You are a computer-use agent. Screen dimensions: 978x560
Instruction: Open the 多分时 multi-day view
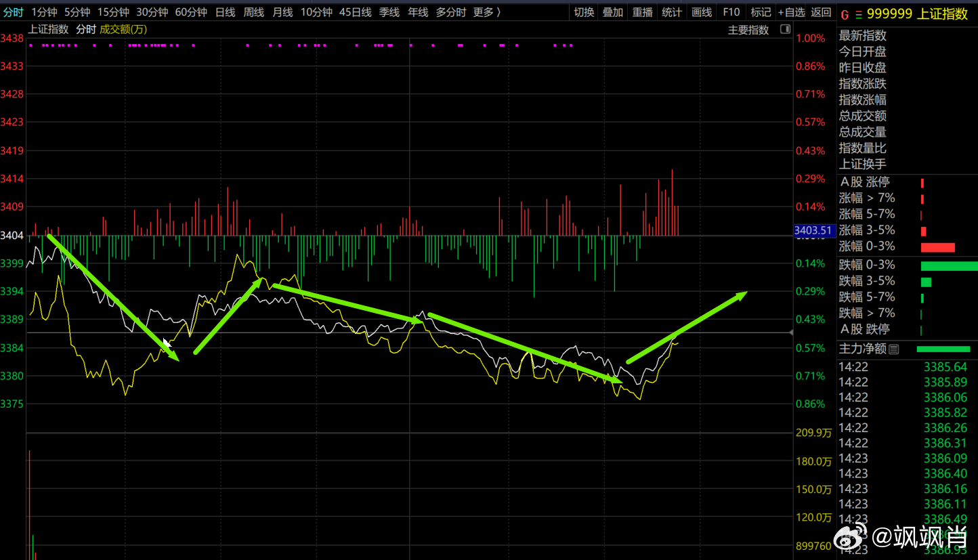coord(450,12)
